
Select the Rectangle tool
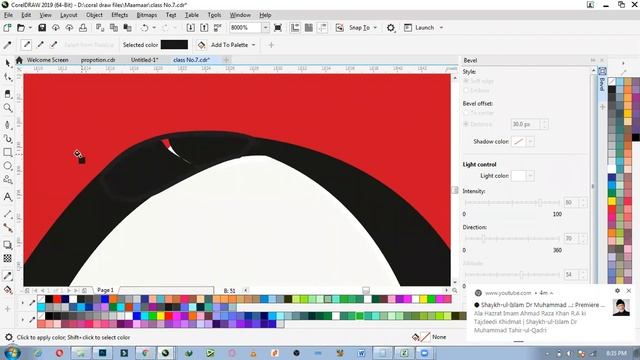[x=7, y=152]
